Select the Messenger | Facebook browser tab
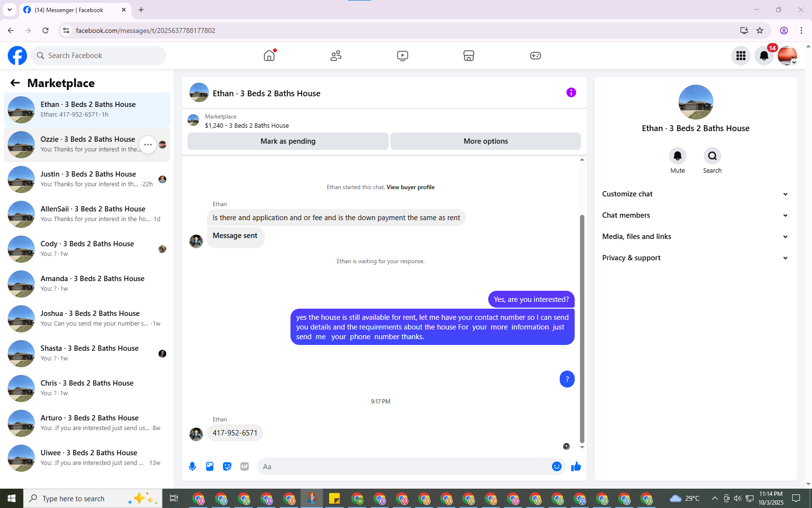This screenshot has width=812, height=508. 75,10
